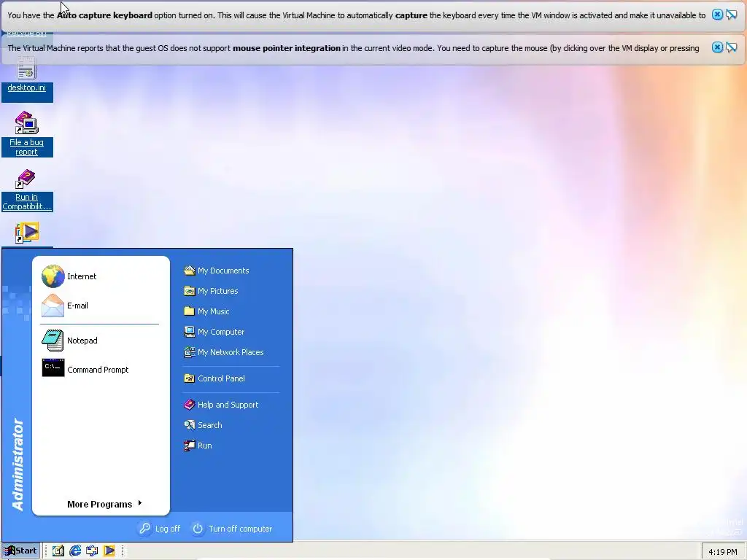Click the Start button on the taskbar
This screenshot has width=747, height=560.
click(20, 551)
